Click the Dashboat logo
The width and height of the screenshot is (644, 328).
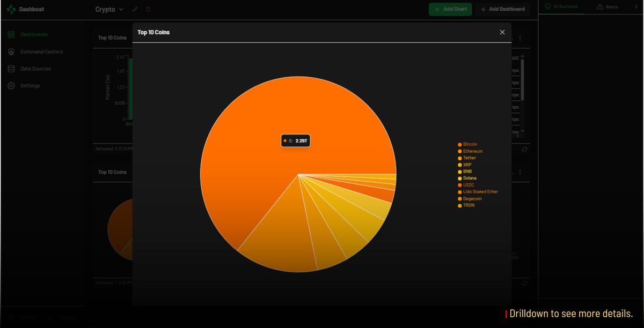pyautogui.click(x=21, y=9)
